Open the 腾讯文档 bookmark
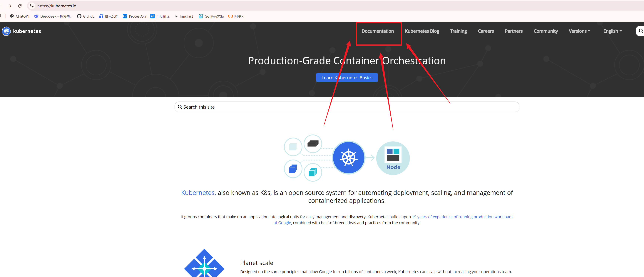The width and height of the screenshot is (644, 277). [109, 16]
